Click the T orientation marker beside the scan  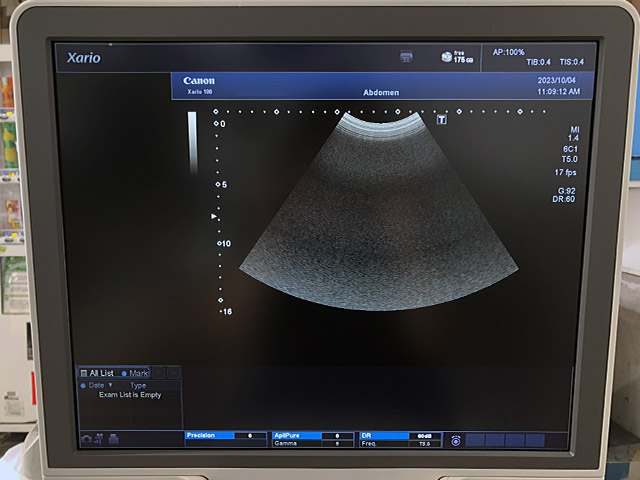(x=441, y=120)
